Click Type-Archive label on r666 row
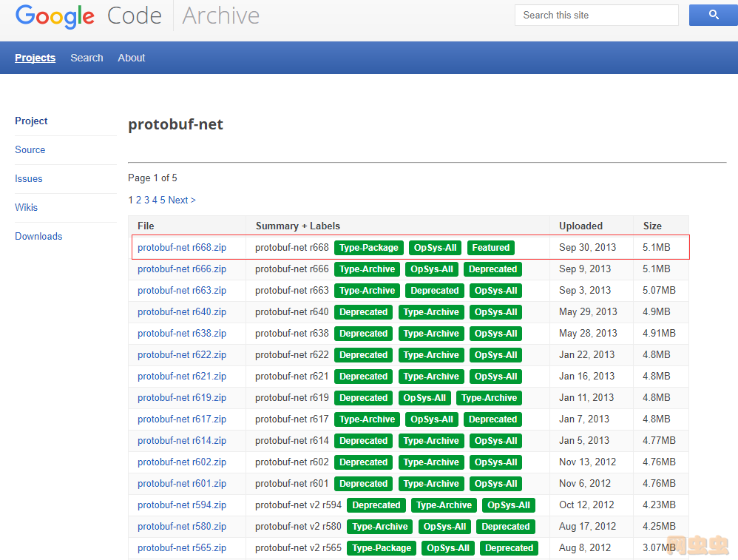This screenshot has width=738, height=560. [x=367, y=269]
